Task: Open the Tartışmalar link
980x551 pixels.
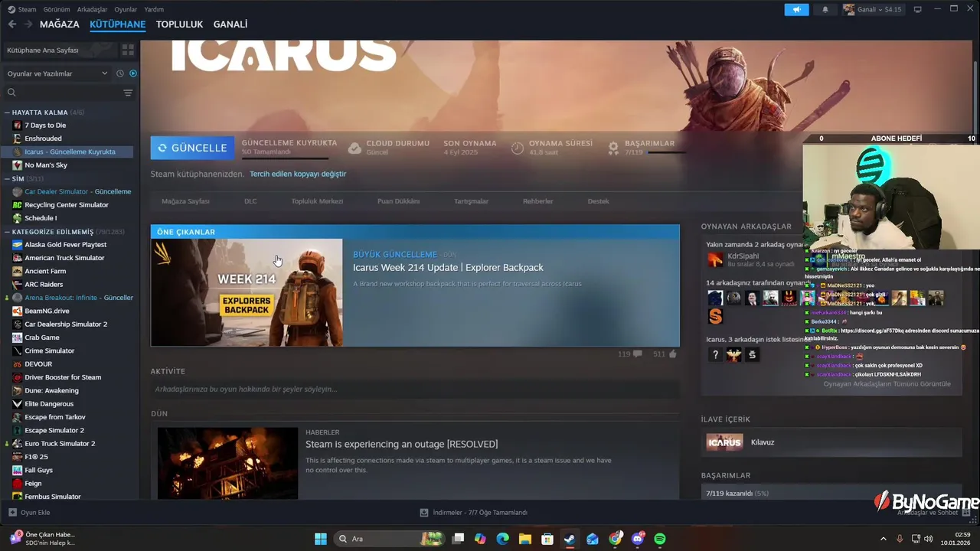Action: 471,201
